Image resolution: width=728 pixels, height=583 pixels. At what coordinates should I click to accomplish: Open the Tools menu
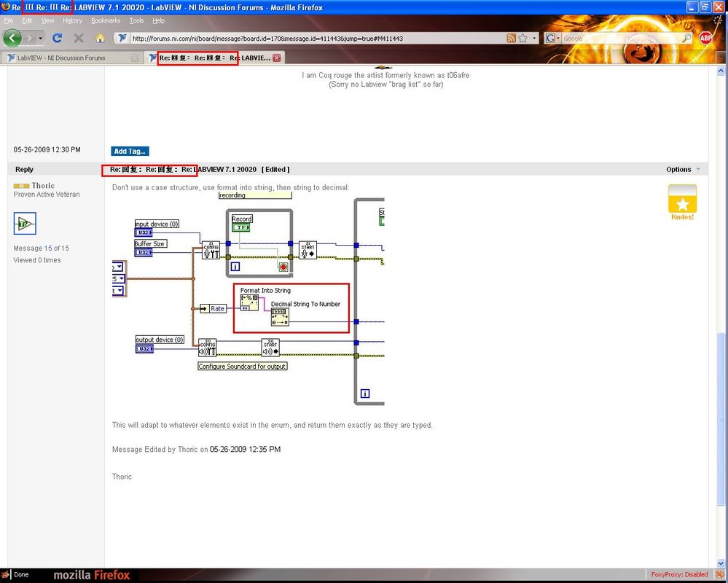click(x=136, y=20)
